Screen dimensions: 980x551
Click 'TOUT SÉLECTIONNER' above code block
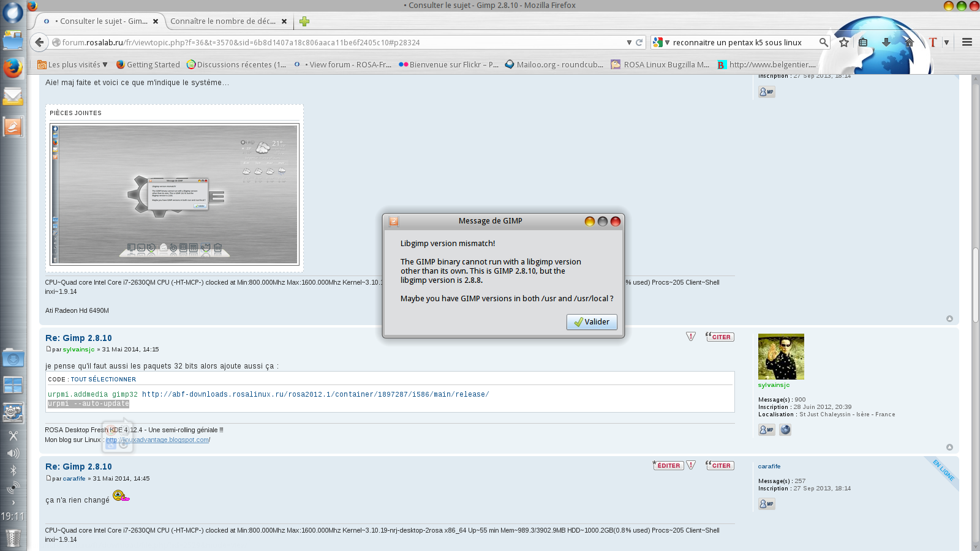(104, 380)
